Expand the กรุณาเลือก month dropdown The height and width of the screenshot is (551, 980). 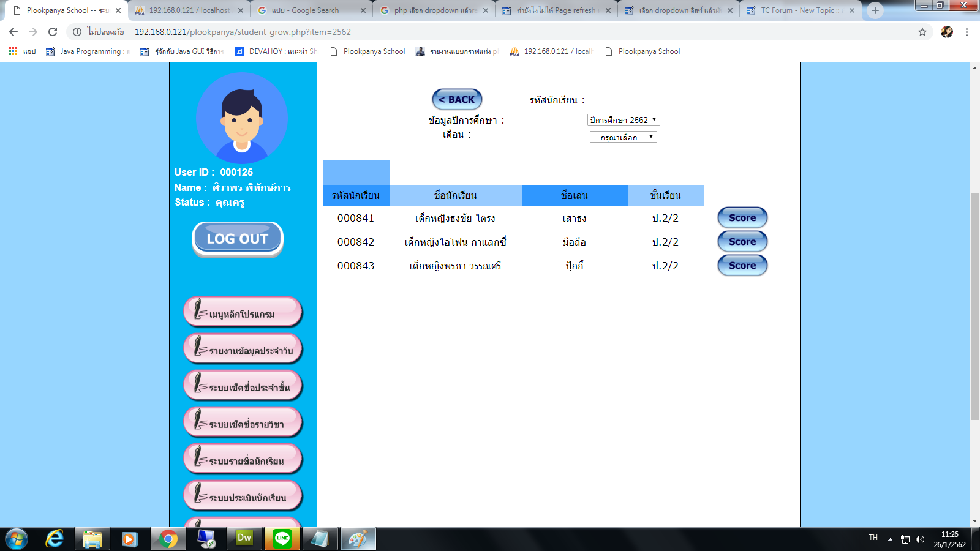pyautogui.click(x=624, y=137)
